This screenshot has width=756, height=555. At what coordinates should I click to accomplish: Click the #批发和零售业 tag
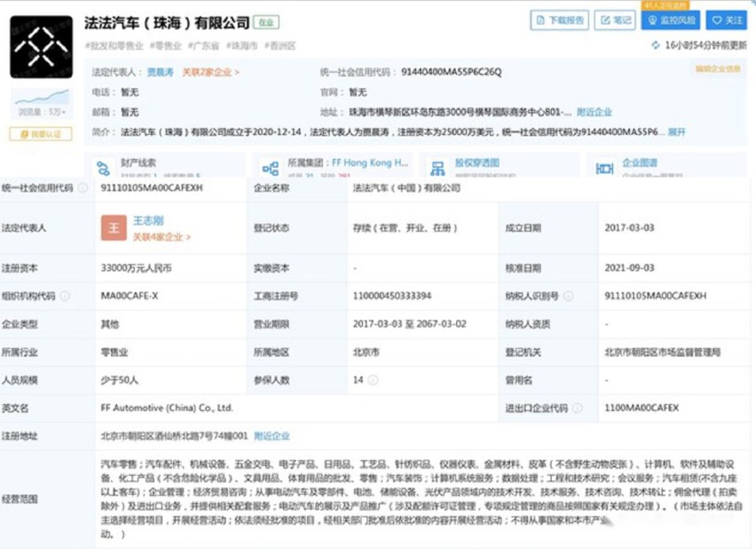click(114, 46)
